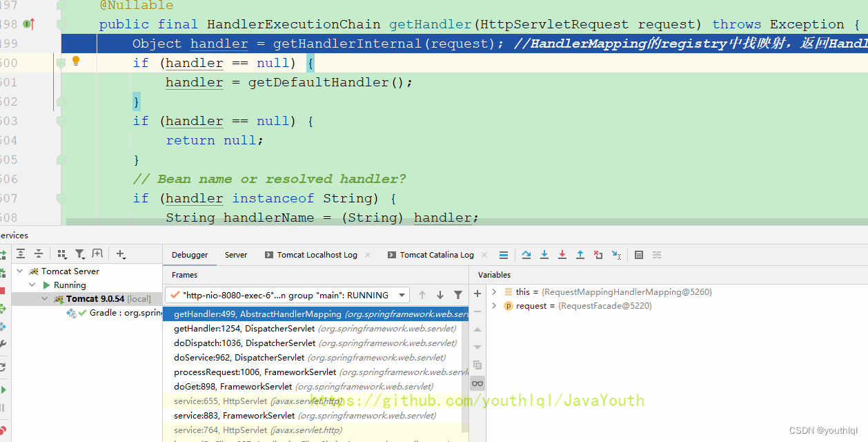Image resolution: width=868 pixels, height=442 pixels.
Task: Add a new watch with the plus icon
Action: point(477,294)
